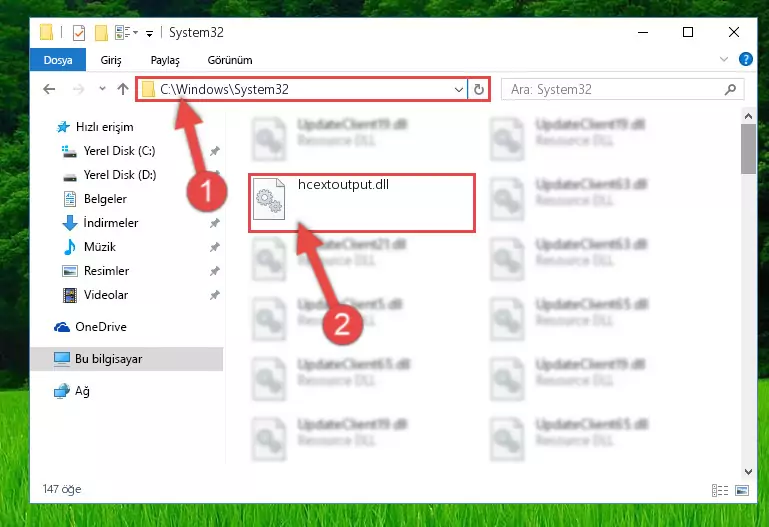Toggle pin next to Yerel Disk (C:)
769x527 pixels.
[x=215, y=151]
